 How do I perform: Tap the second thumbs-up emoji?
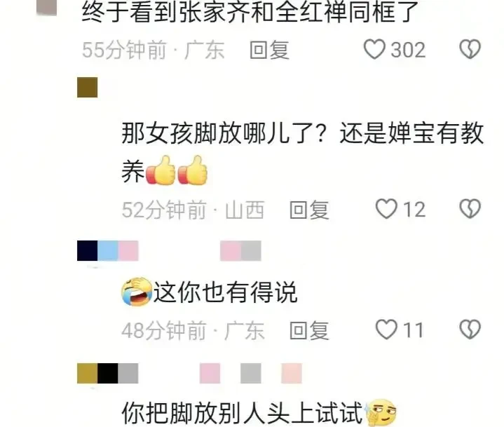pos(192,170)
